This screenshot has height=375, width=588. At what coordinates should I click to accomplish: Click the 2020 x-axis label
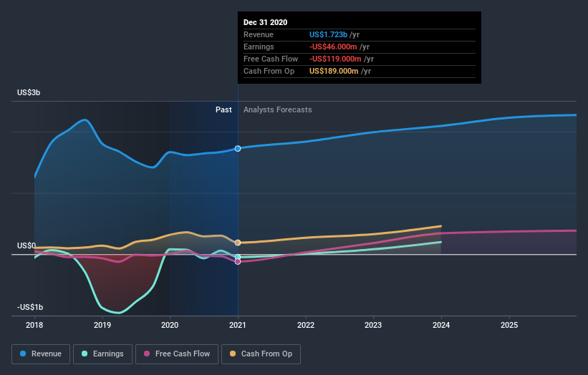[170, 325]
